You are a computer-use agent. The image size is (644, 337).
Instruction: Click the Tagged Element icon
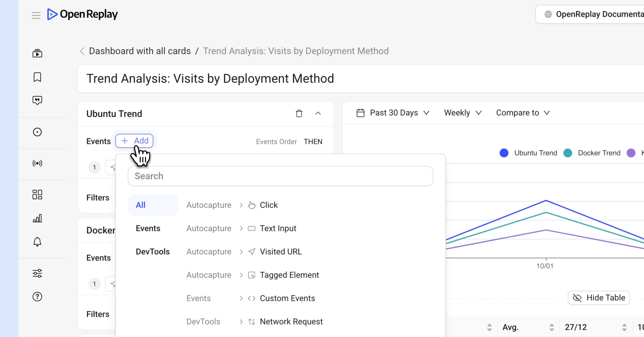251,275
